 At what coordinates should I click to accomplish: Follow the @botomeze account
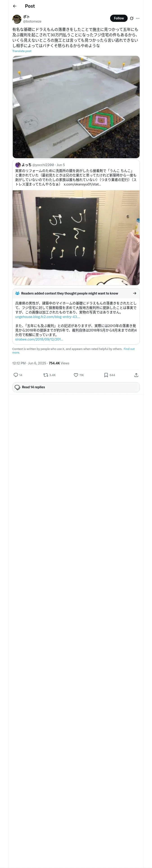[119, 18]
